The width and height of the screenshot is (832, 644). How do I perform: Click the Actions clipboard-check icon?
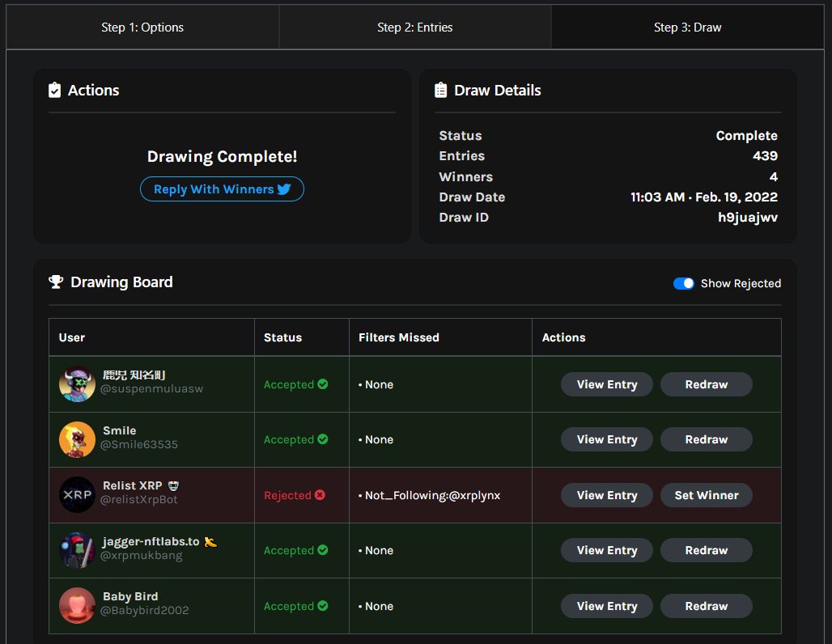pos(55,90)
